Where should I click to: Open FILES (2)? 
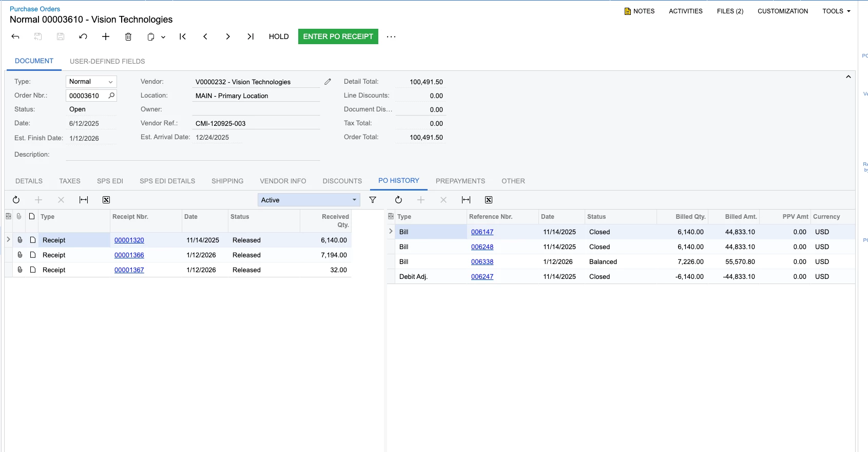(730, 11)
